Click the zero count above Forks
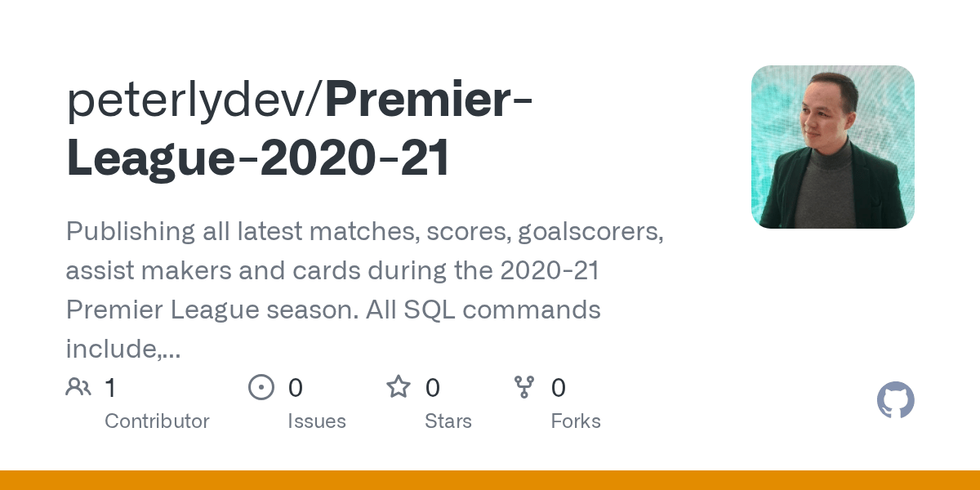The width and height of the screenshot is (980, 490). [x=558, y=388]
